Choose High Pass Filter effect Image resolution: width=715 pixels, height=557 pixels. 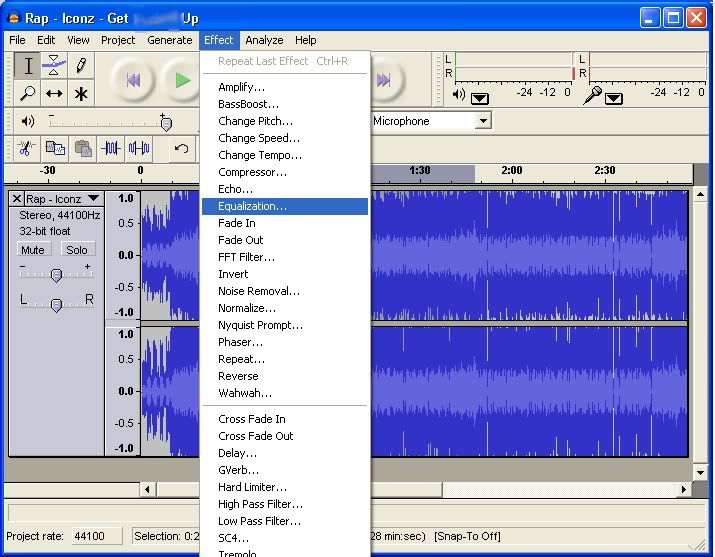(x=285, y=504)
